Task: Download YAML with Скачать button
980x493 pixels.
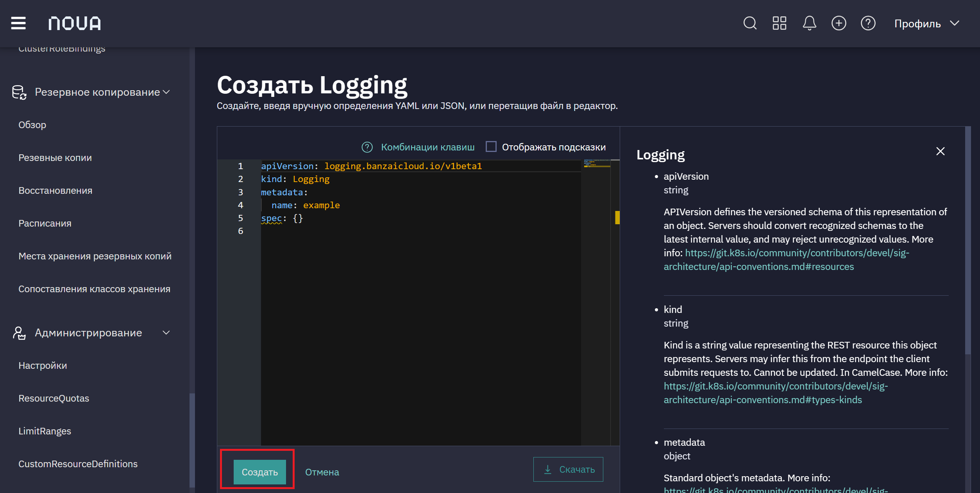Action: point(568,469)
